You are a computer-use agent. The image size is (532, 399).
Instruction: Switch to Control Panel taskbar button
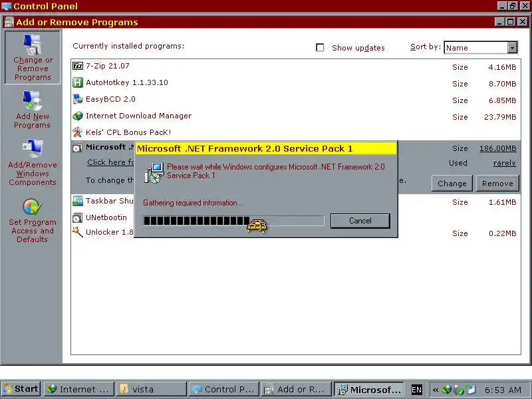(x=224, y=389)
